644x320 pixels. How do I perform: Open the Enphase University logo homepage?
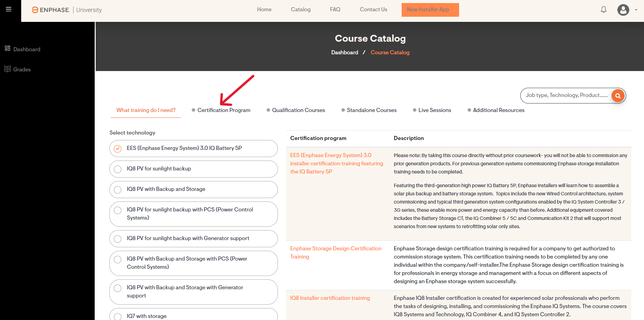click(67, 10)
